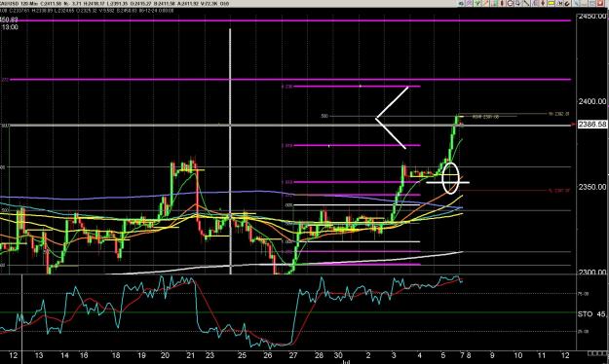Click date 18 on the time axis
The height and width of the screenshot is (364, 609).
116,355
